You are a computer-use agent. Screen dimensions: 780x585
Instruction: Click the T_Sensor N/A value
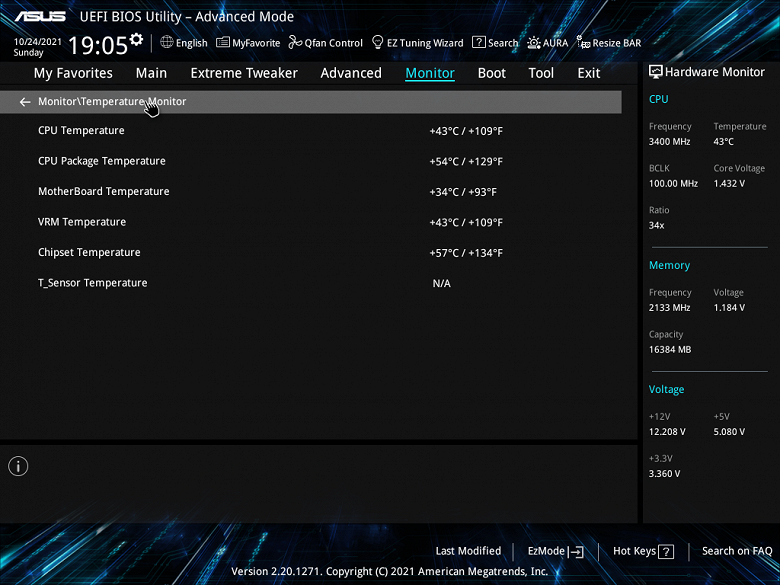point(441,284)
